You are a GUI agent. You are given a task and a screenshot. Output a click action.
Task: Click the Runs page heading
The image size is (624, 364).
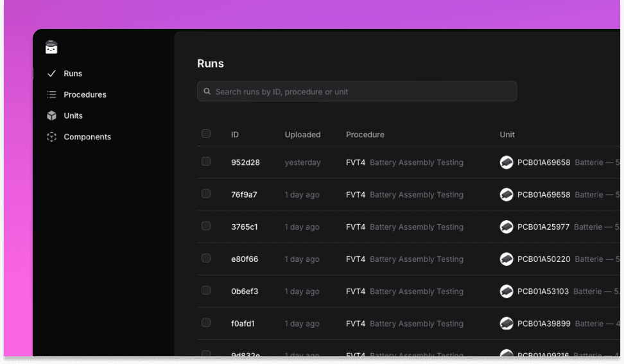click(211, 64)
